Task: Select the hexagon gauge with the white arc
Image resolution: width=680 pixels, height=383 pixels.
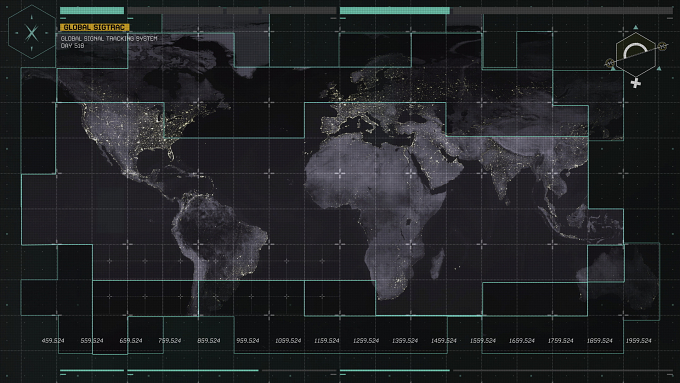Action: (636, 55)
